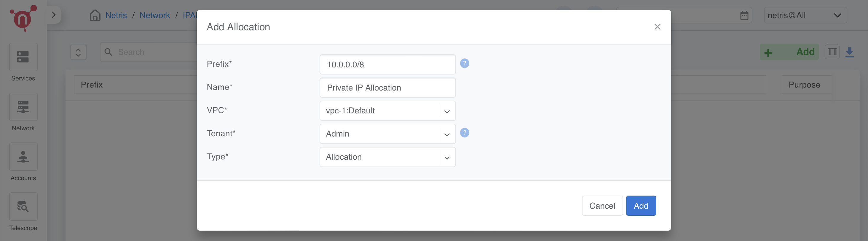Open the Accounts section in sidebar

[23, 162]
